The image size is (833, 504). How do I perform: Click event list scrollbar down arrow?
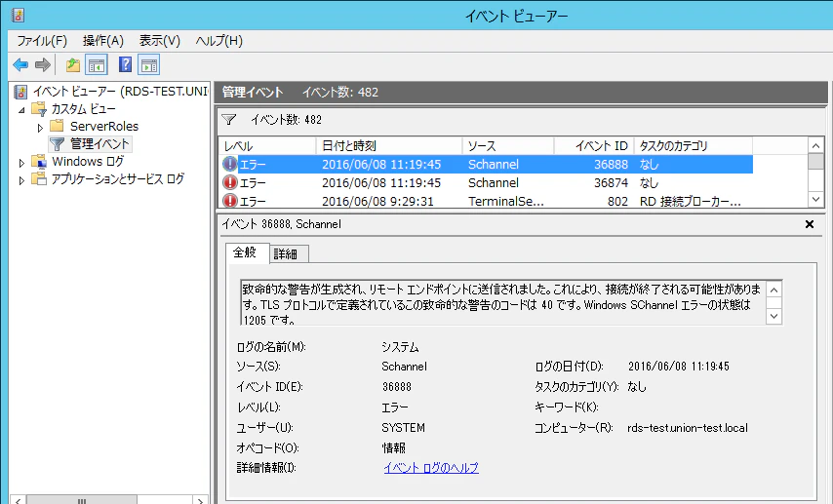816,199
